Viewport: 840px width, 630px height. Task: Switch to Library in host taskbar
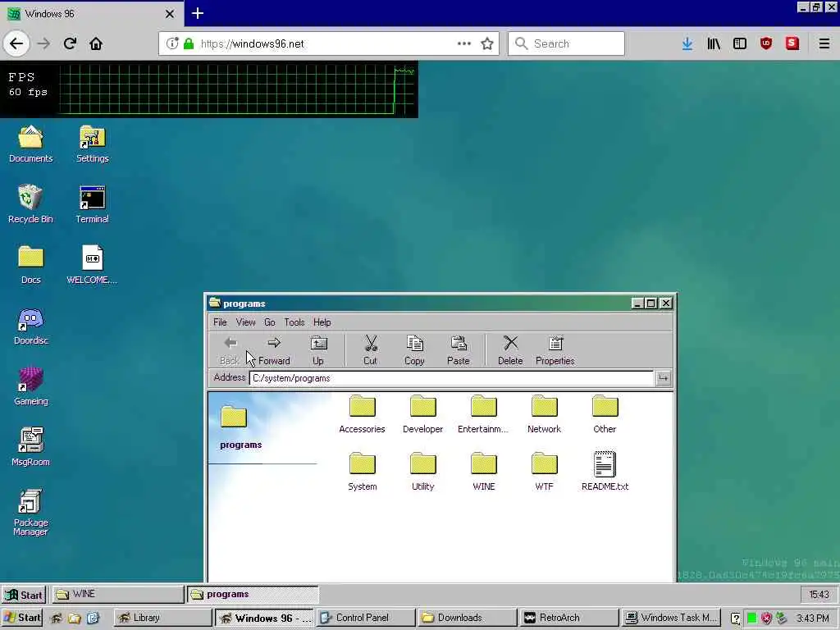pos(163,618)
